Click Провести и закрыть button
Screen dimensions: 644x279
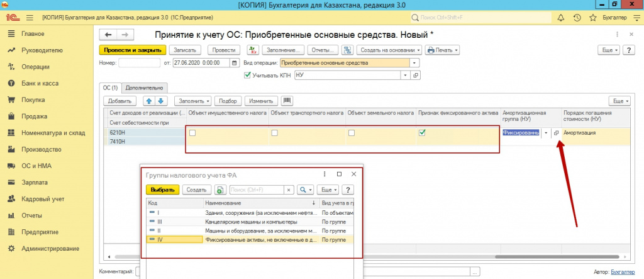pos(133,50)
